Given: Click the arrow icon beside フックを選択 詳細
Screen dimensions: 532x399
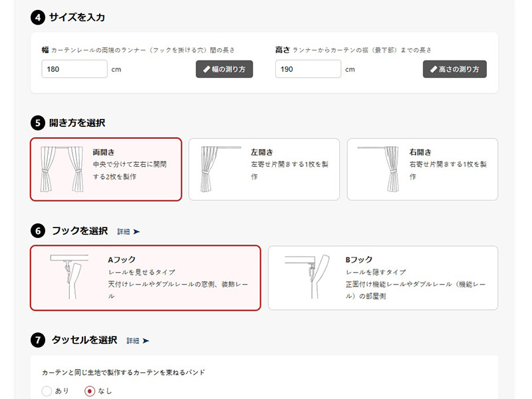Looking at the screenshot, I should 136,232.
